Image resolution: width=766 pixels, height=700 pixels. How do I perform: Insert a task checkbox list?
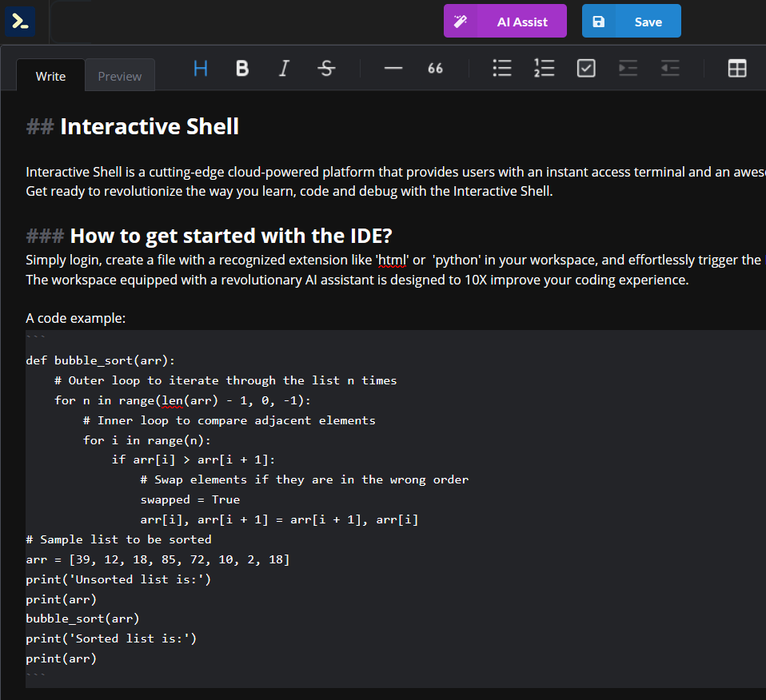click(586, 69)
